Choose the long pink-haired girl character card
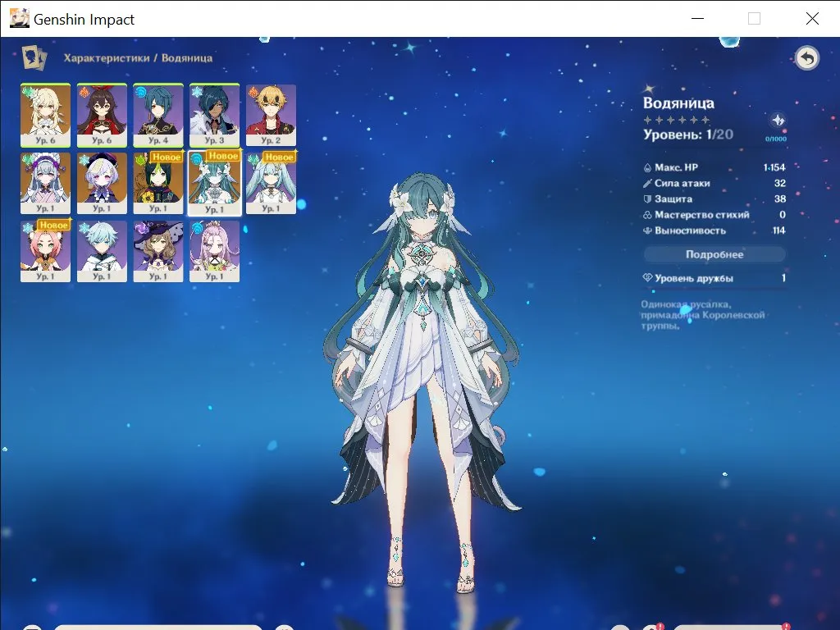840x630 pixels. [x=214, y=251]
